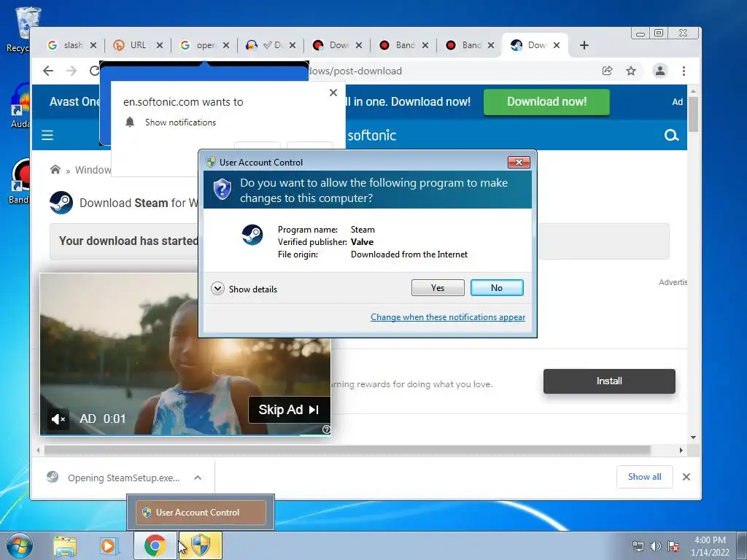Go back with the browser back arrow

click(x=48, y=71)
